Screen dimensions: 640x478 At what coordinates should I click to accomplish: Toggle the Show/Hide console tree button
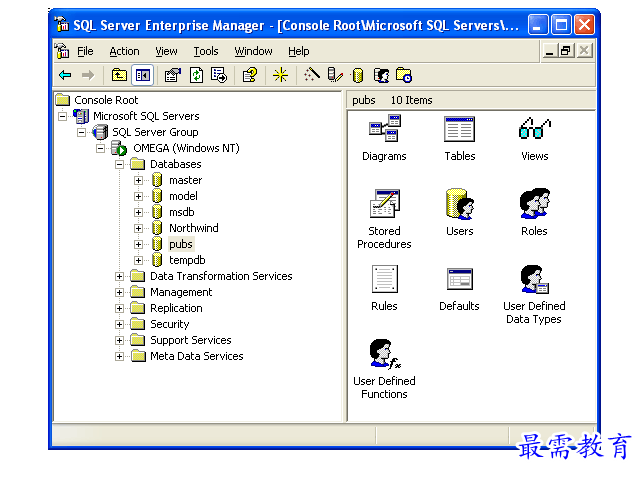(142, 75)
